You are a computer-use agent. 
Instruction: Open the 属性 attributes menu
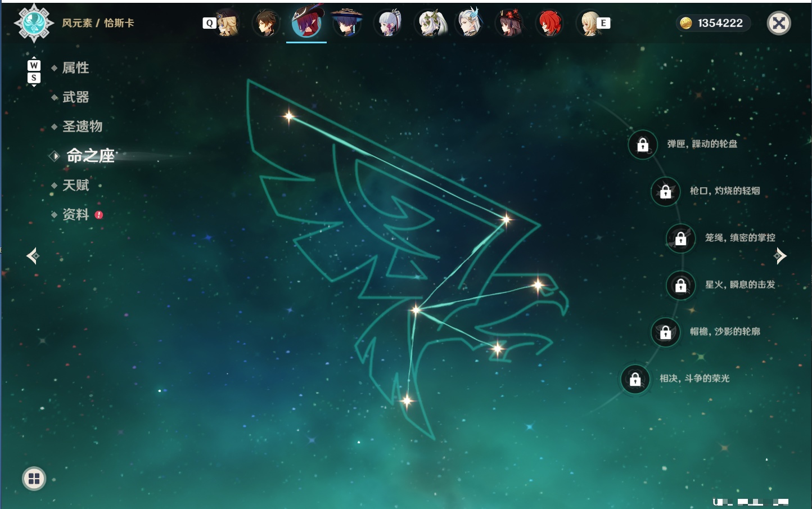(75, 68)
